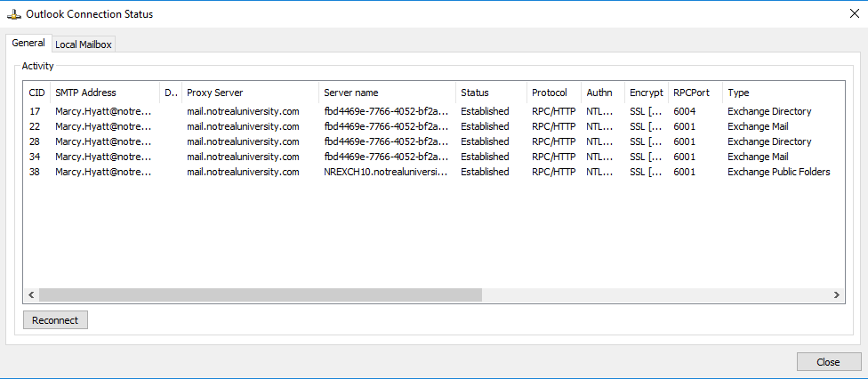868x379 pixels.
Task: Sort by the SMTP Address column header
Action: [x=105, y=93]
